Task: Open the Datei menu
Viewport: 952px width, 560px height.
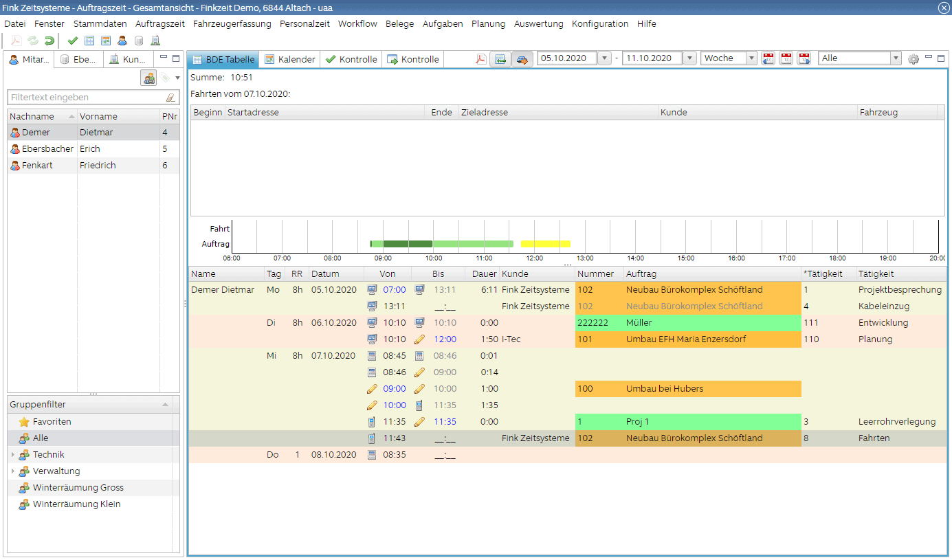Action: (14, 23)
